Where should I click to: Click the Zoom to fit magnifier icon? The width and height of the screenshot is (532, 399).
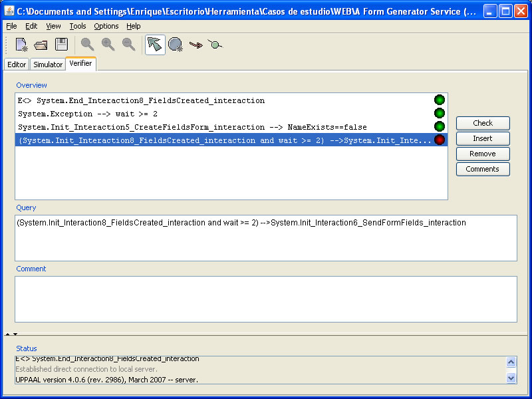(x=87, y=44)
